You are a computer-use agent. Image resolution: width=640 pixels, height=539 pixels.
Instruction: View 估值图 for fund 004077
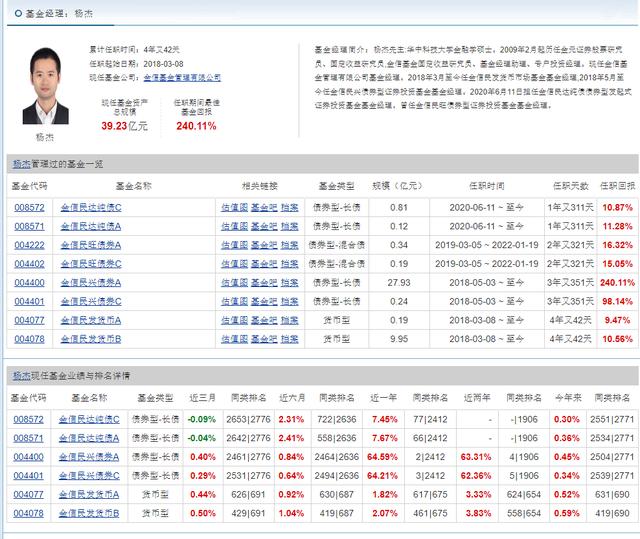click(x=235, y=320)
